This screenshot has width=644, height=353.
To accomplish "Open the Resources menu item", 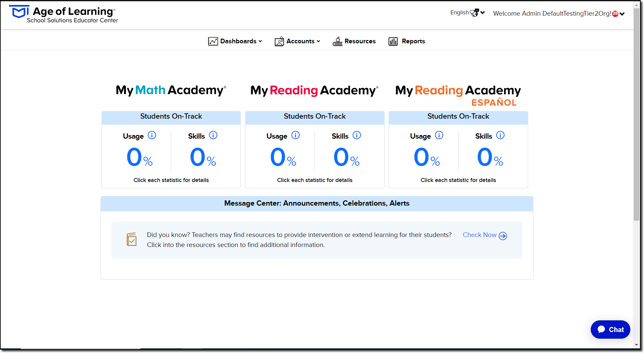I will [x=354, y=41].
